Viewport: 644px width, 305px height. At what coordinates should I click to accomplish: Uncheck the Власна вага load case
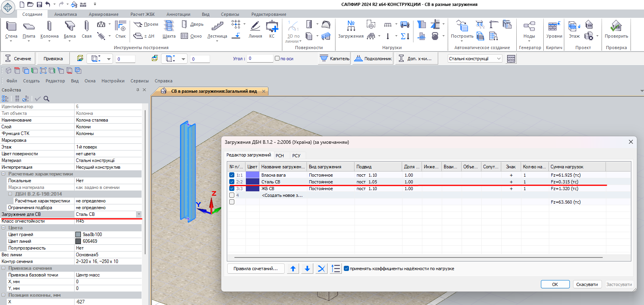pyautogui.click(x=232, y=175)
